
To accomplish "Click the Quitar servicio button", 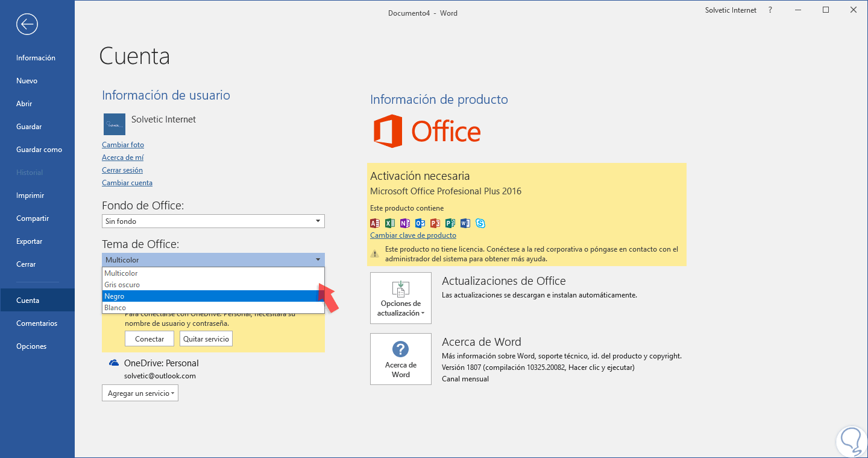I will (206, 339).
